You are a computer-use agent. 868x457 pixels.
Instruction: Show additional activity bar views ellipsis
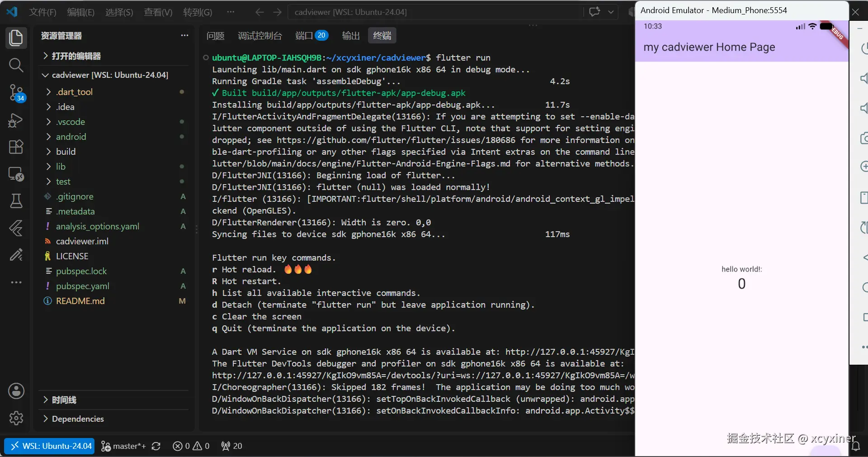tap(16, 282)
